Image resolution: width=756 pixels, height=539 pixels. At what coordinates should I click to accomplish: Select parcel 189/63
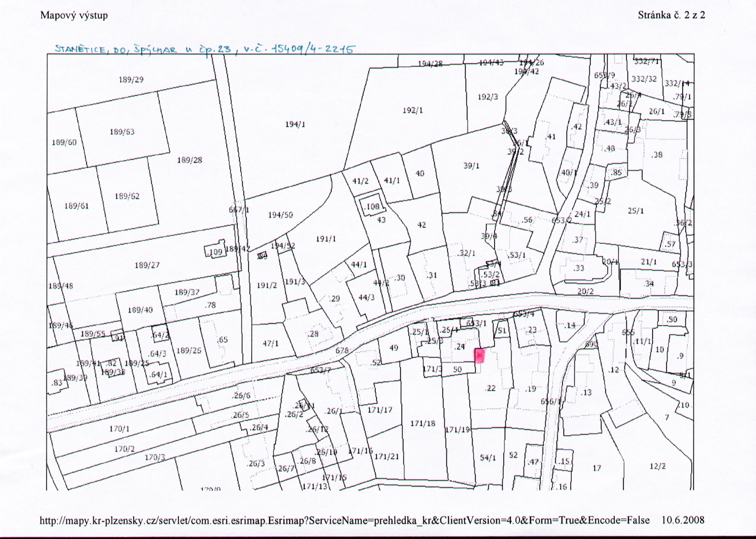[122, 132]
